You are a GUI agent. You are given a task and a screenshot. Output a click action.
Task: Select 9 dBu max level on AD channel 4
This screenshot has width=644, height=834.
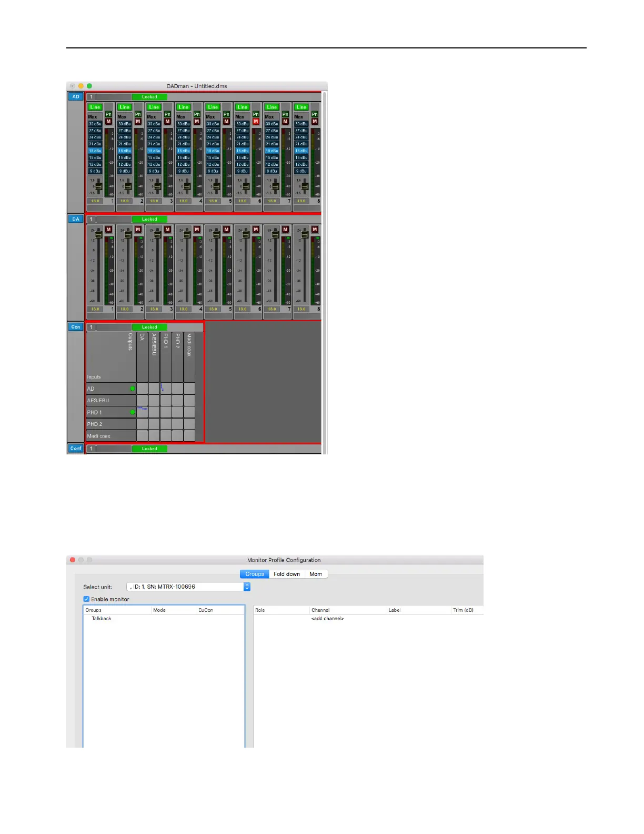click(x=184, y=171)
